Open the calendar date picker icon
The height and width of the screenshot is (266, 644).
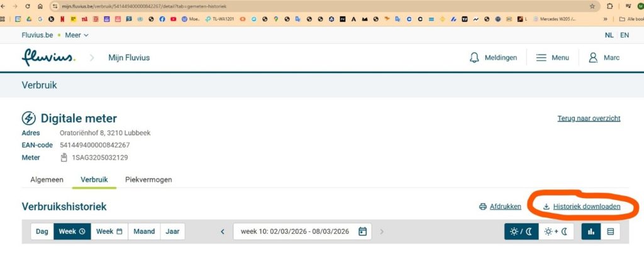tap(362, 231)
